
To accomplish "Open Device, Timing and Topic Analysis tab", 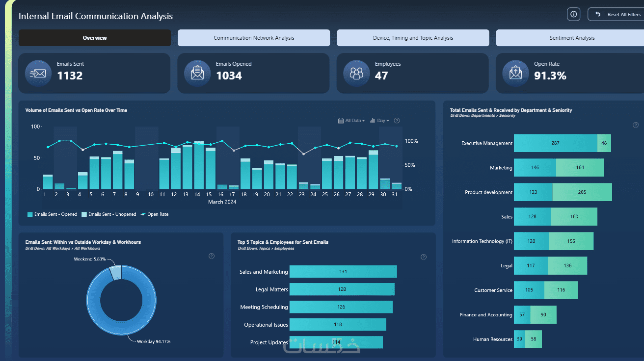I will 413,38.
